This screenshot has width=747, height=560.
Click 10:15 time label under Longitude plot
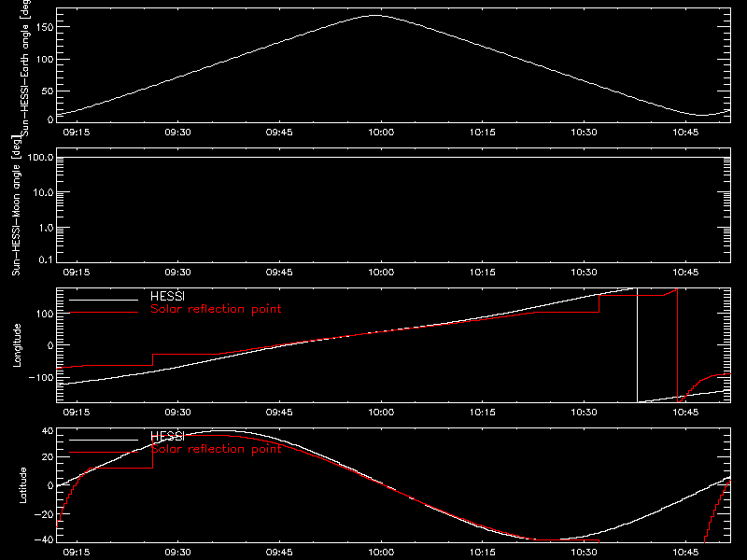483,412
